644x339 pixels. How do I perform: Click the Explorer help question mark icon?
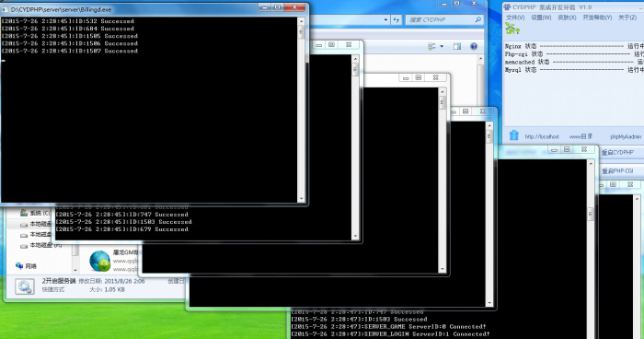[474, 46]
